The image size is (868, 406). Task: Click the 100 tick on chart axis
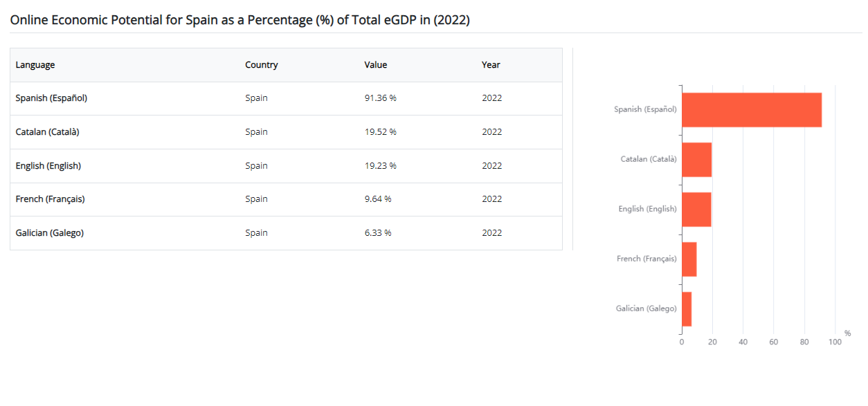tap(835, 342)
